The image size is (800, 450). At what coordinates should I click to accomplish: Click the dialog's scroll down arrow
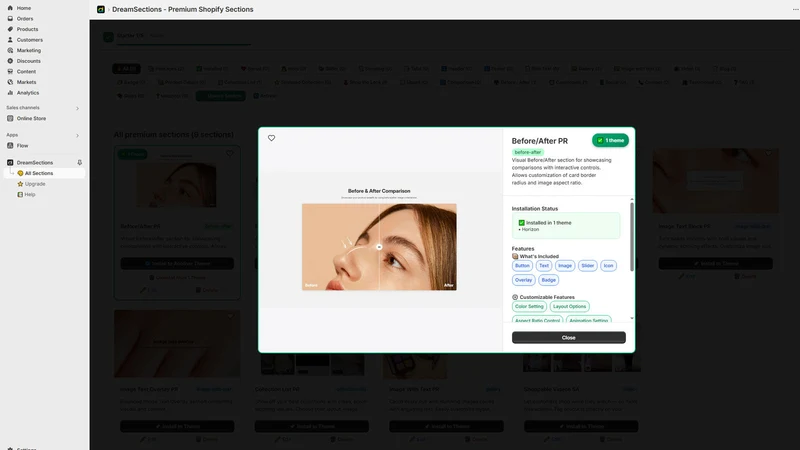[x=632, y=318]
